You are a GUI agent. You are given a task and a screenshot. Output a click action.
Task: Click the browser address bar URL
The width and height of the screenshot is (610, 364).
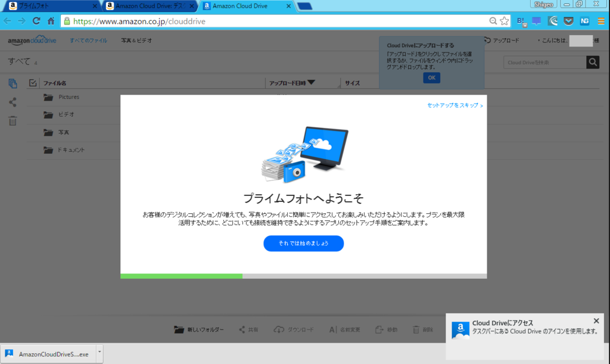(x=139, y=21)
